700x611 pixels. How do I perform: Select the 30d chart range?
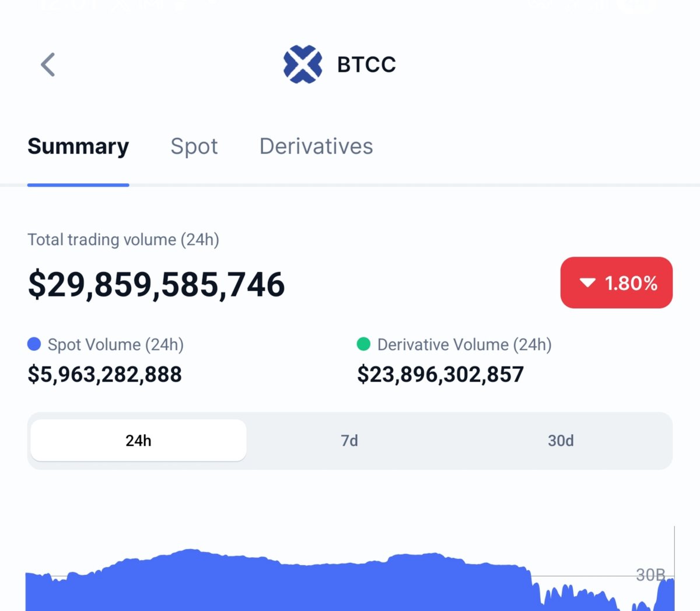pos(561,441)
